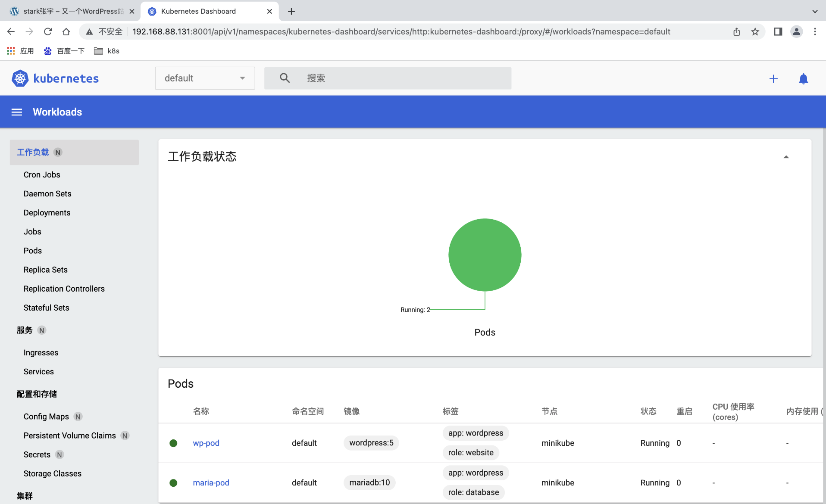Viewport: 826px width, 504px height.
Task: Open Pods in the sidebar
Action: tap(33, 250)
